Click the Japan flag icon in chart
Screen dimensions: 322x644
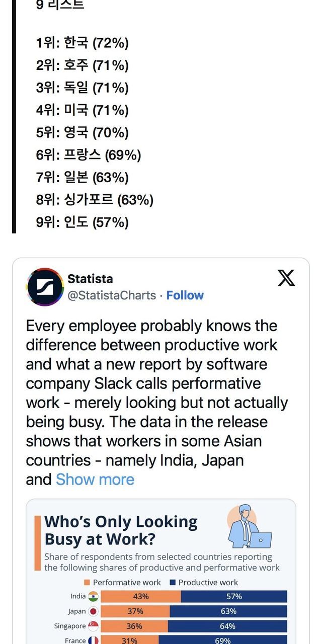93,612
